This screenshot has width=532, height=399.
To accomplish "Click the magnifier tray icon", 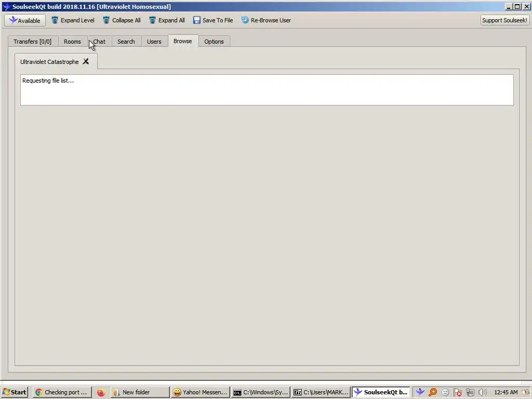I will 433,392.
